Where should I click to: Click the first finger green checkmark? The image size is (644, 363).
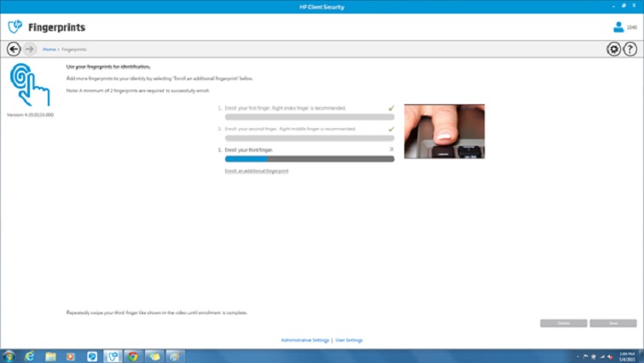pos(392,108)
